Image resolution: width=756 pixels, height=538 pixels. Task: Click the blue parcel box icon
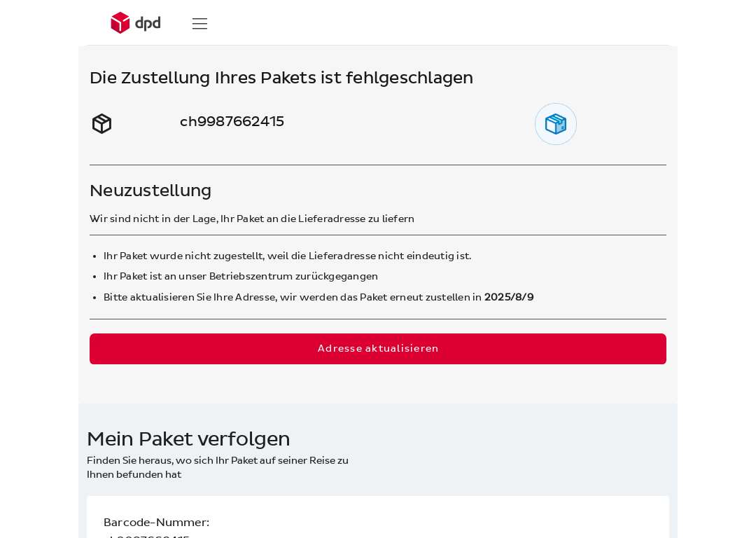[x=555, y=124]
